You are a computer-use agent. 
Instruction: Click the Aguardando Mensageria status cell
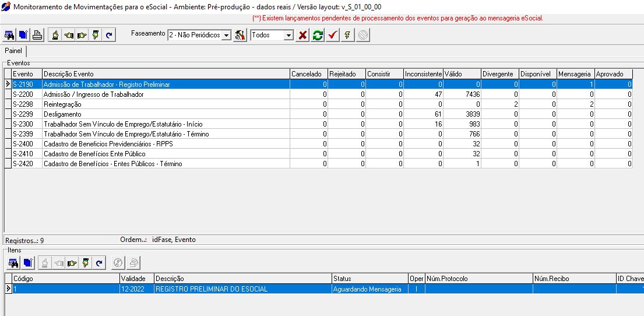point(370,289)
